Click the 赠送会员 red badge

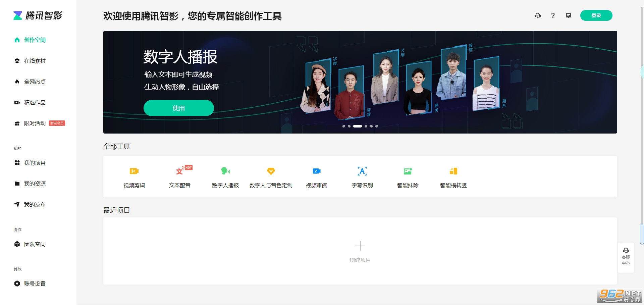57,123
